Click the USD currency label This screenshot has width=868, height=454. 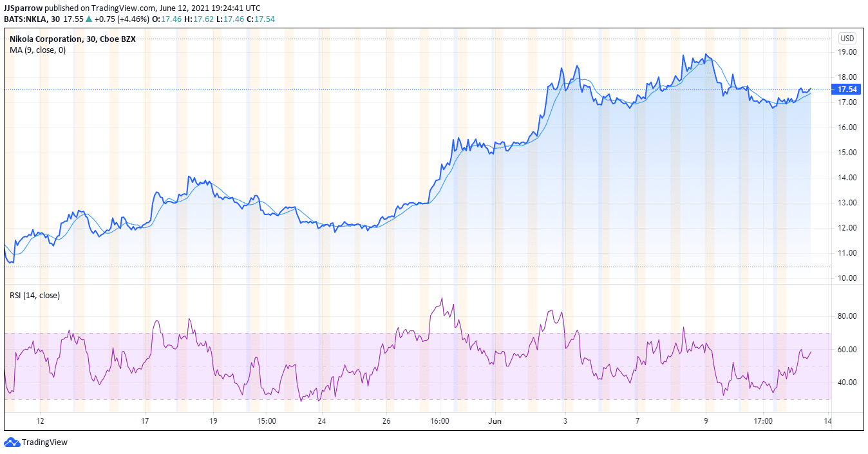(847, 39)
